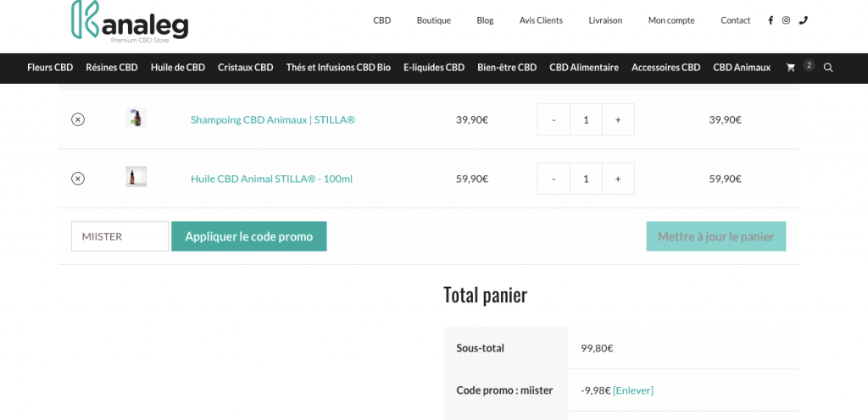
Task: Click the Total panier heading
Action: pos(486,296)
